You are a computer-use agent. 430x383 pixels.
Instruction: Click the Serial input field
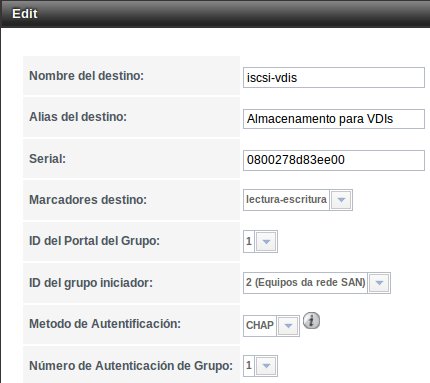tap(334, 160)
